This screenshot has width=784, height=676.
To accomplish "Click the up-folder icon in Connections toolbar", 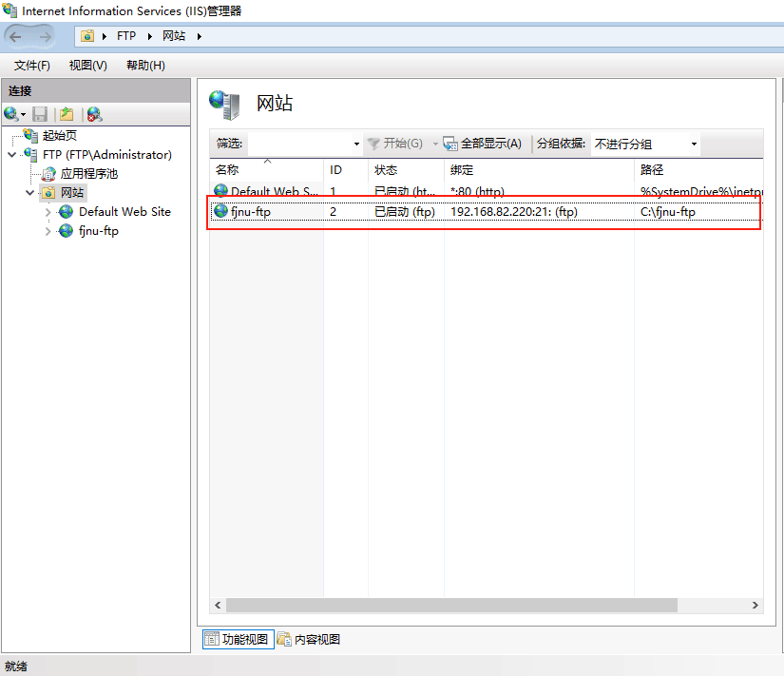I will tap(67, 114).
